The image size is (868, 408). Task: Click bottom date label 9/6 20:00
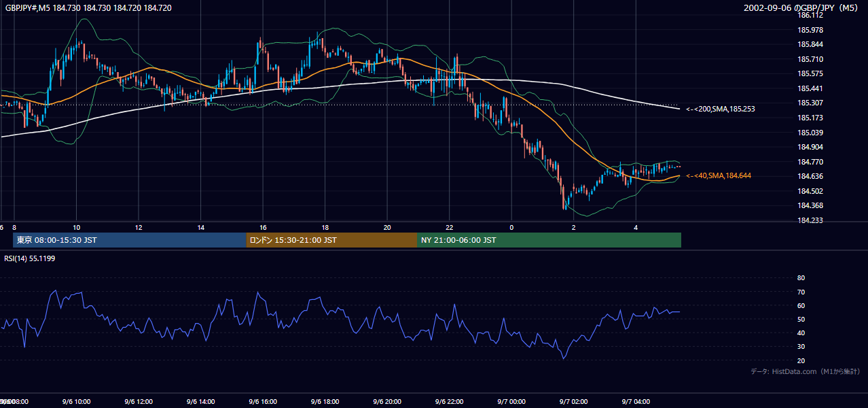[x=387, y=402]
